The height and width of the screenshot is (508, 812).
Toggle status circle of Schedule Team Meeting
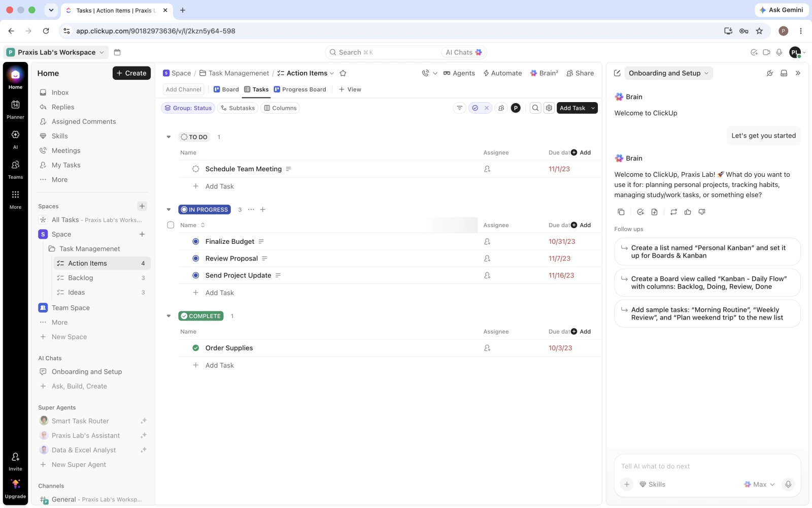point(195,169)
